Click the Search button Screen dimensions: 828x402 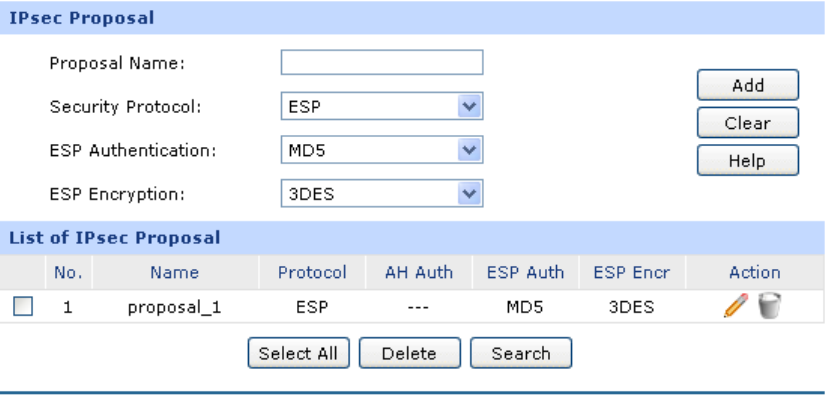pyautogui.click(x=520, y=353)
